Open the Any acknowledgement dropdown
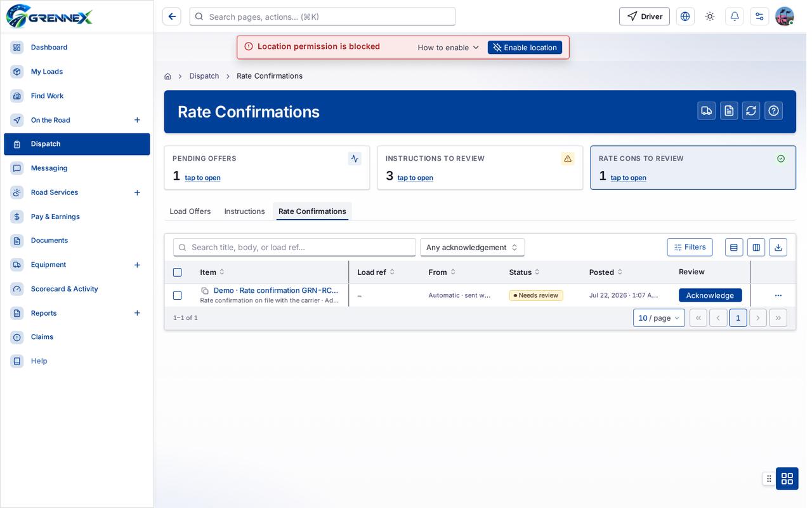The height and width of the screenshot is (508, 812). [472, 247]
